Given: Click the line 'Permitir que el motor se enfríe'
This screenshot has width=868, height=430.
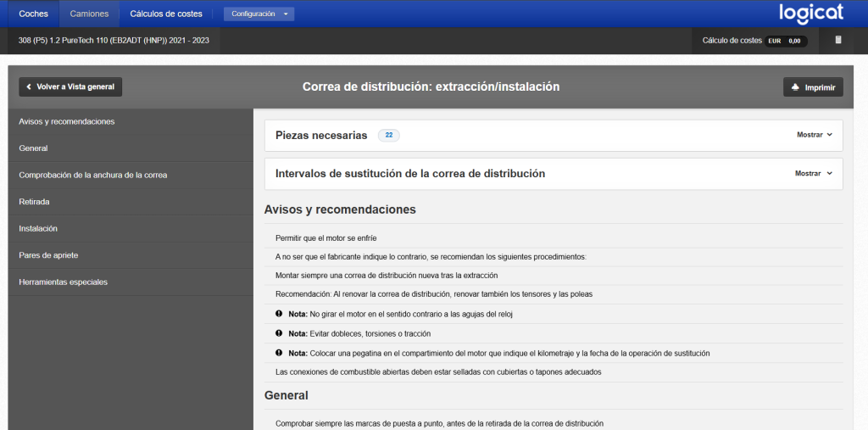Looking at the screenshot, I should (325, 238).
